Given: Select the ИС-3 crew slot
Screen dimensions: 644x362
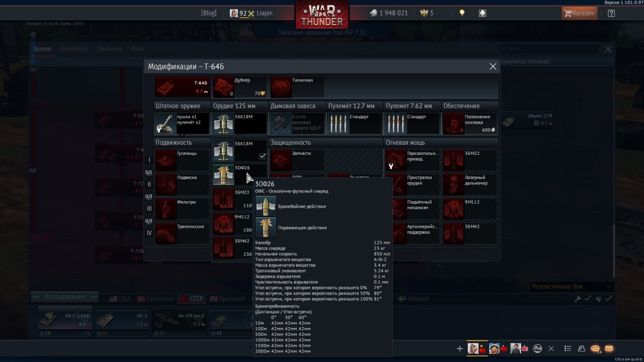Looking at the screenshot, I should click(122, 322).
